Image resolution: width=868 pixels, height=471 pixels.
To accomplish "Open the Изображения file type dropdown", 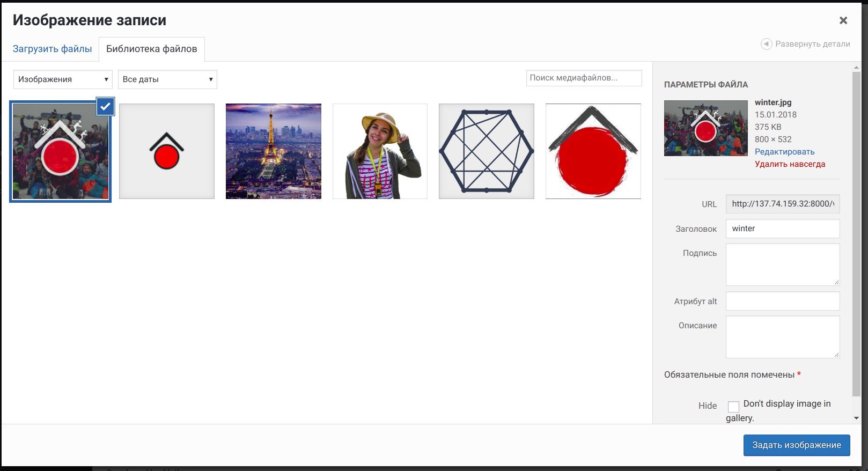I will pos(63,79).
